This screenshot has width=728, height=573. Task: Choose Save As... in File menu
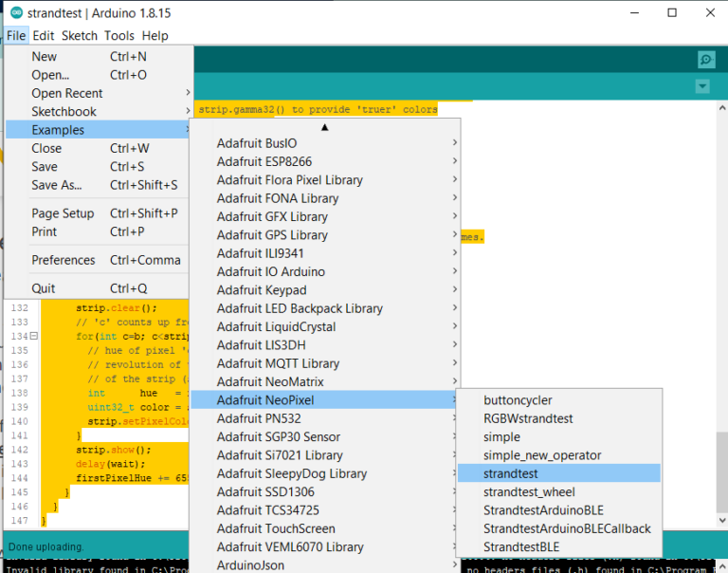(x=99, y=185)
